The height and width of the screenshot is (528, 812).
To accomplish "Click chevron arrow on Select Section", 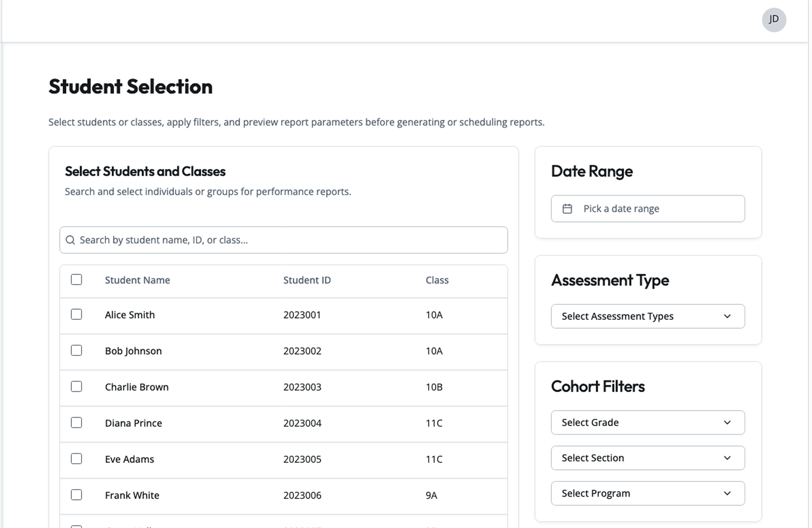I will (727, 458).
